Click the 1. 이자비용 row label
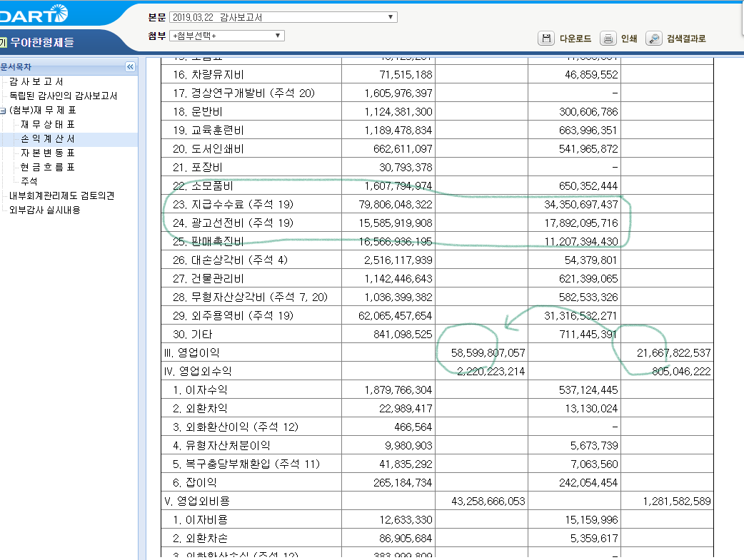744x560 pixels. pyautogui.click(x=200, y=520)
